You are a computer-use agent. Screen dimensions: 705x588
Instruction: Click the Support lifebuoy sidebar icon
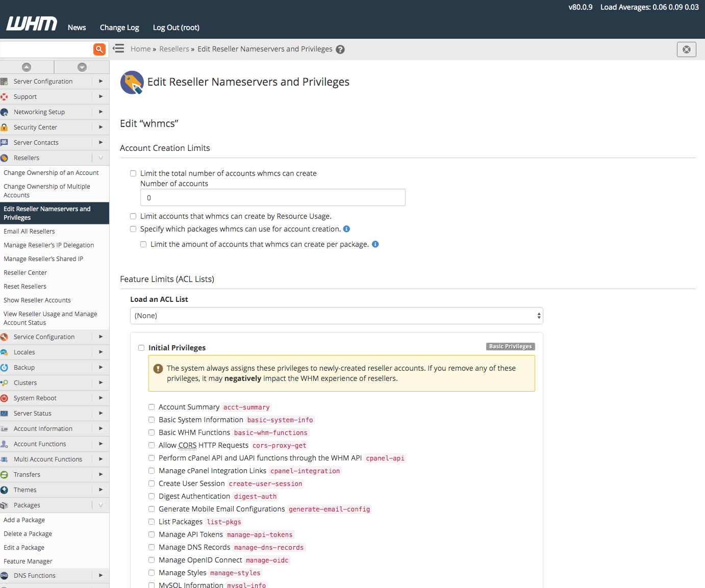pyautogui.click(x=4, y=97)
